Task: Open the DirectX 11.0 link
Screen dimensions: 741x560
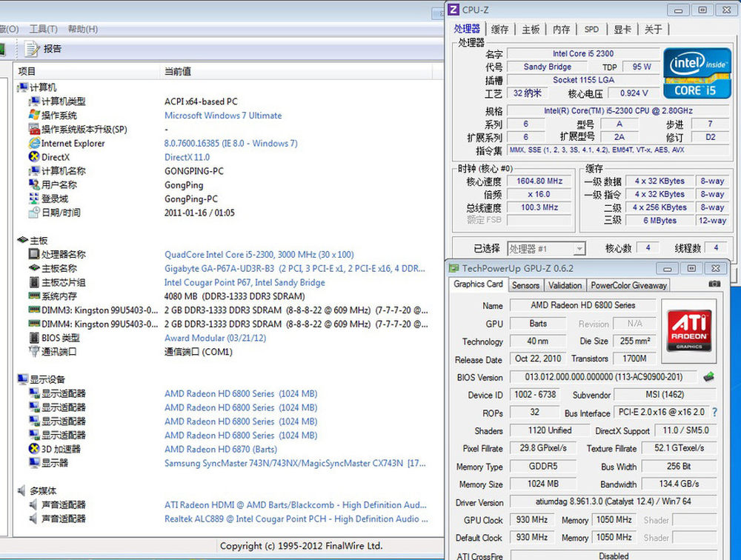Action: (x=187, y=157)
